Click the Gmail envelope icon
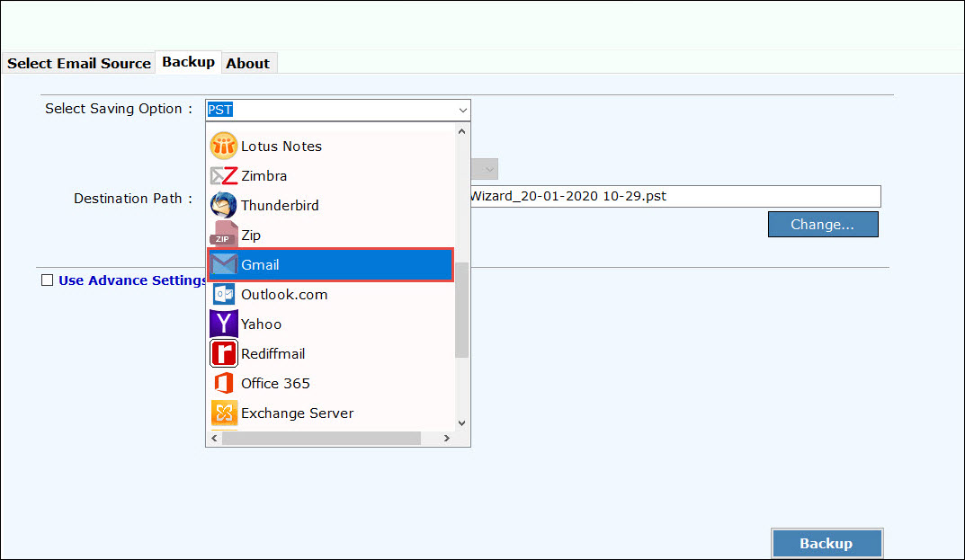Screen dimensions: 965x560 pos(223,264)
